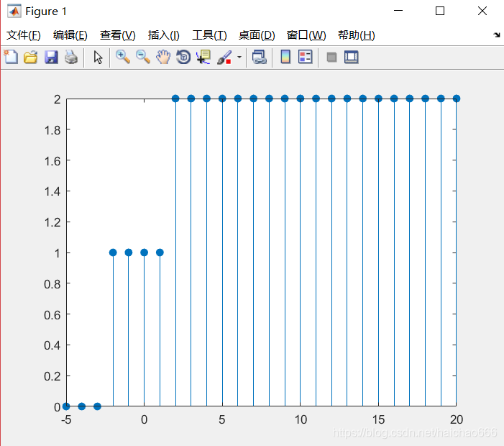504x446 pixels.
Task: Enable the Data Cursor tool
Action: pyautogui.click(x=203, y=58)
